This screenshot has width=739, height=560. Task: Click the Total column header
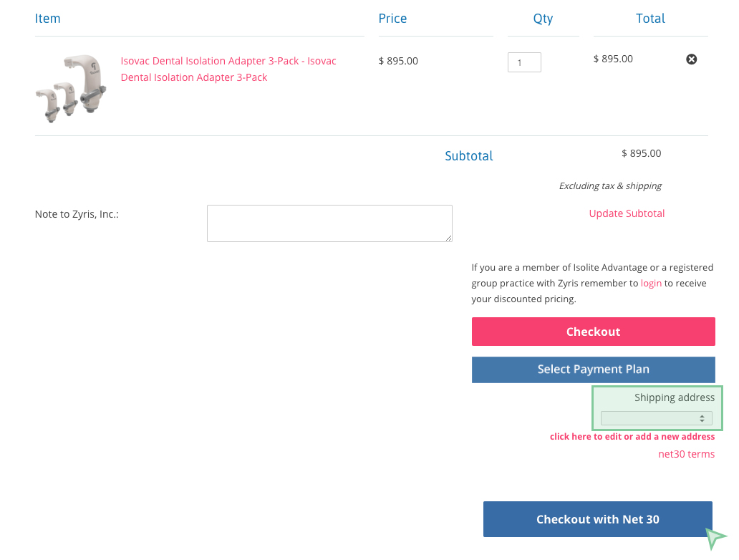[x=650, y=18]
